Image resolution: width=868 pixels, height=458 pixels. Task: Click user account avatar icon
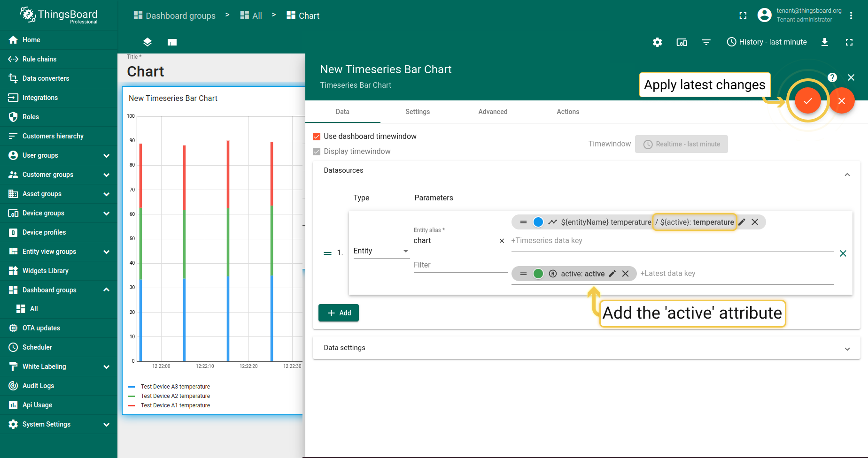(765, 15)
